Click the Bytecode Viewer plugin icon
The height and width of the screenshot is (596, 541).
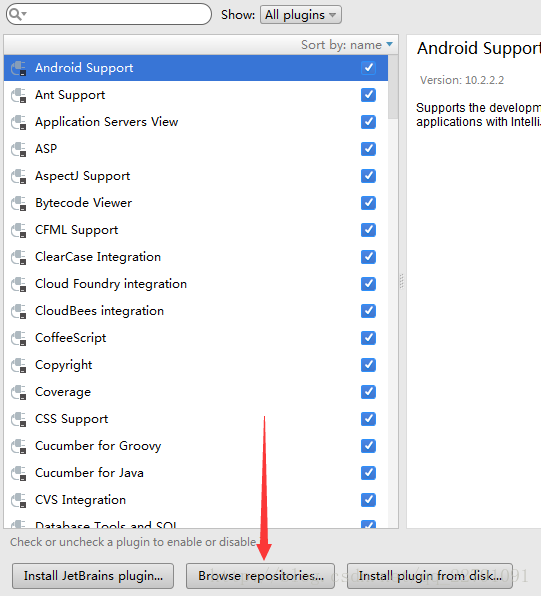(19, 203)
